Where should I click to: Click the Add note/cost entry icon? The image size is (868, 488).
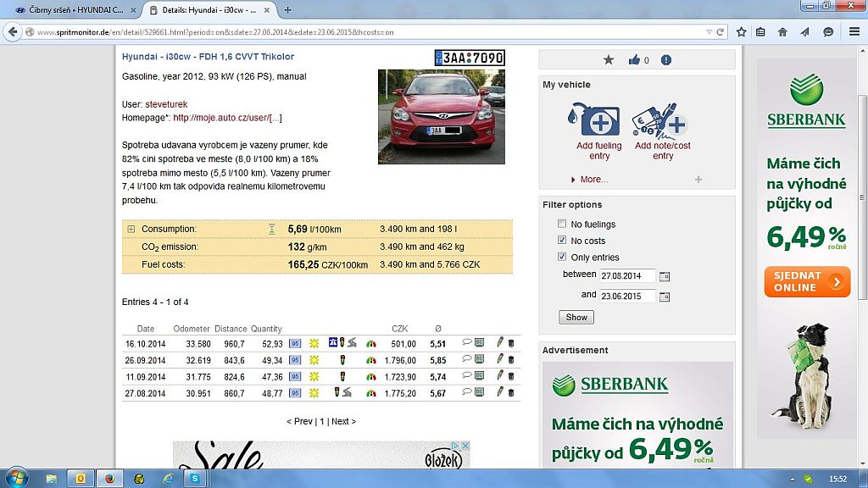pos(659,119)
